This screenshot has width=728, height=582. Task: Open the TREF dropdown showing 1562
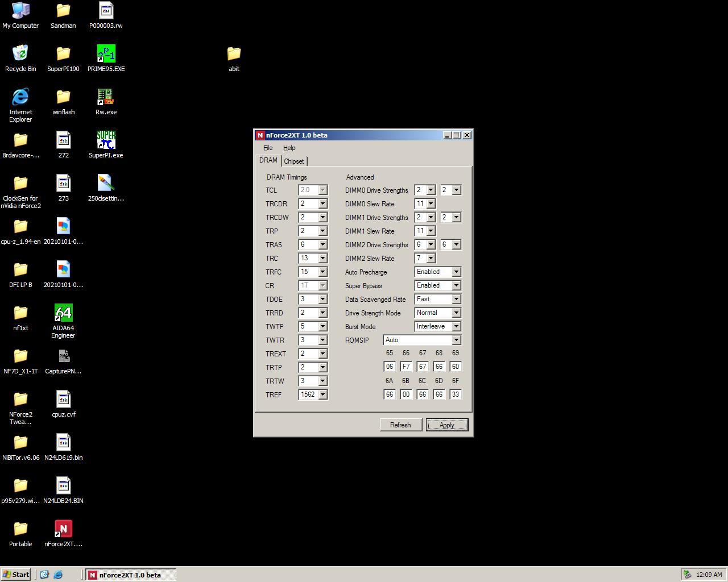[322, 394]
